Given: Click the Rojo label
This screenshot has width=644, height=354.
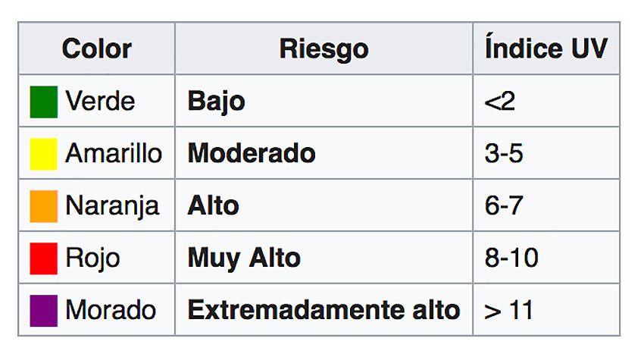Looking at the screenshot, I should click(x=92, y=258).
